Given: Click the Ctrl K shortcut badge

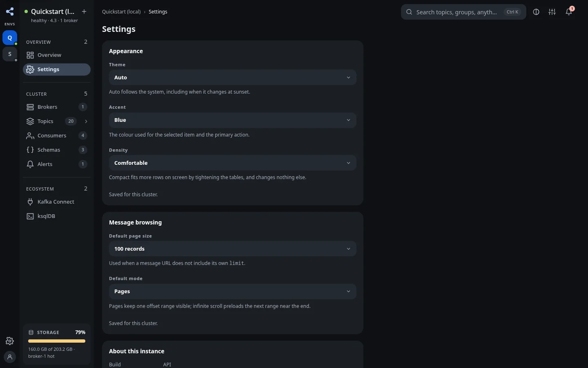Looking at the screenshot, I should click(x=512, y=12).
